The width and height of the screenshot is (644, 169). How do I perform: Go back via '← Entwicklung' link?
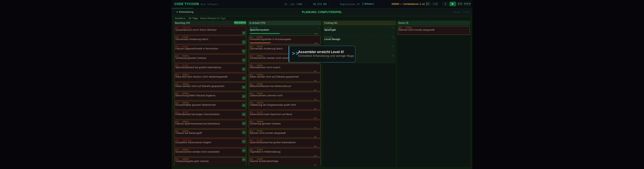pyautogui.click(x=185, y=12)
